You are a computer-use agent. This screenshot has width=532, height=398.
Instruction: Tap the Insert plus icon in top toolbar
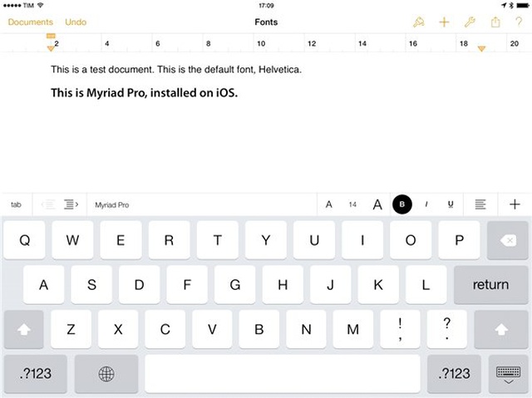(444, 22)
